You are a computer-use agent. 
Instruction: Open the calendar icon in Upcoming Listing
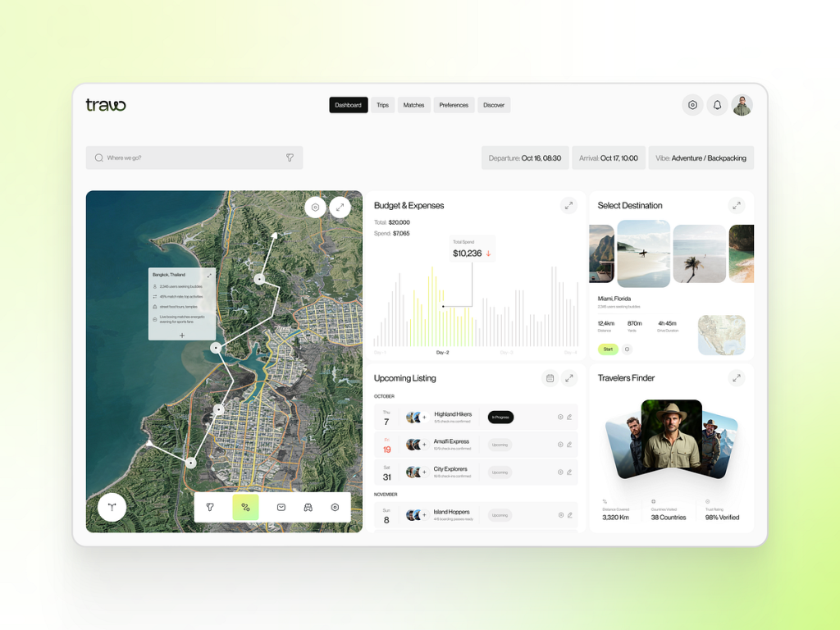(x=550, y=378)
